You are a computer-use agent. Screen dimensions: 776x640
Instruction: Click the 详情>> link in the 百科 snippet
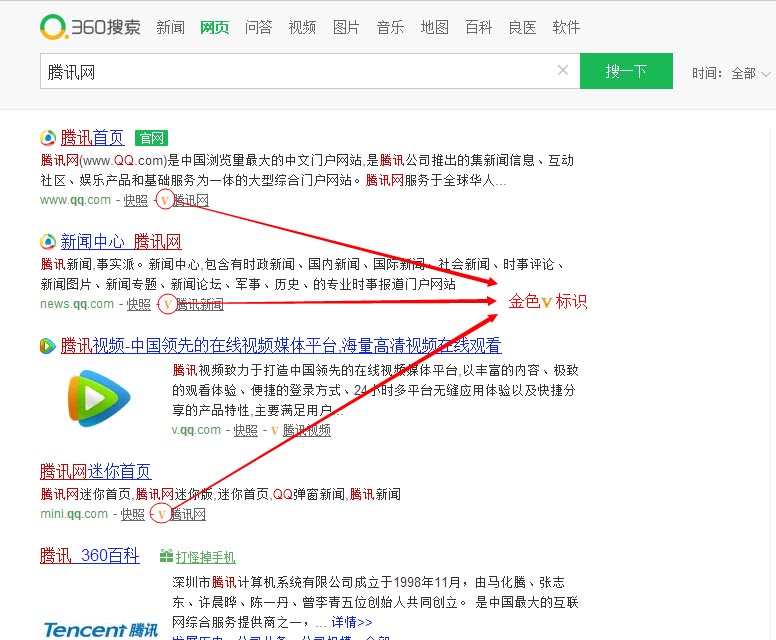point(352,622)
